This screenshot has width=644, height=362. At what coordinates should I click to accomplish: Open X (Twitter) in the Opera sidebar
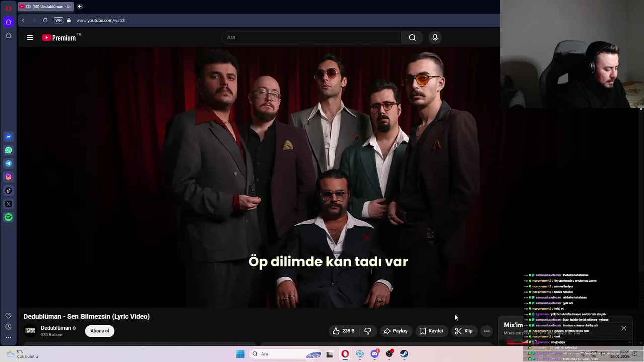(x=9, y=204)
